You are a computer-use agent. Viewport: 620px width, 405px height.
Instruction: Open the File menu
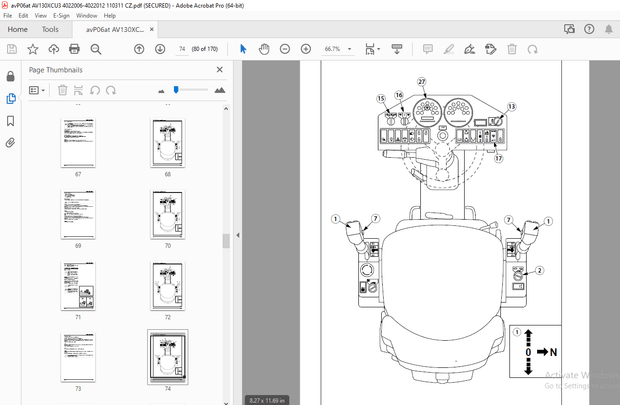[x=8, y=15]
